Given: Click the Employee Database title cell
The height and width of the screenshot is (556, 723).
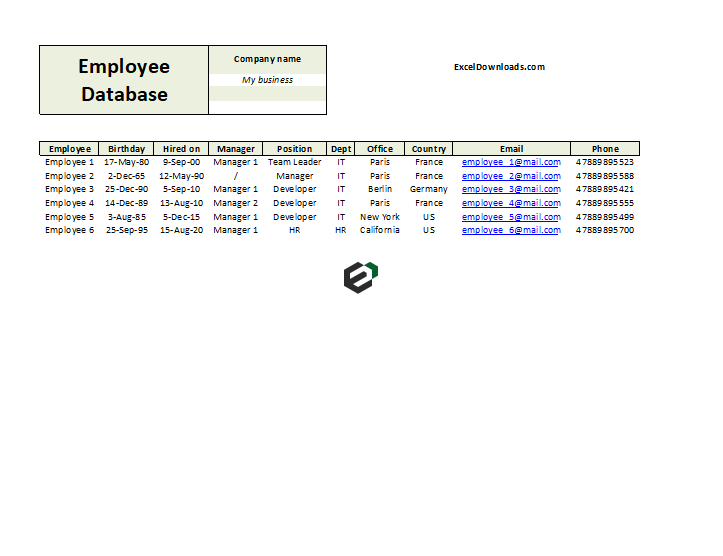Looking at the screenshot, I should point(124,80).
